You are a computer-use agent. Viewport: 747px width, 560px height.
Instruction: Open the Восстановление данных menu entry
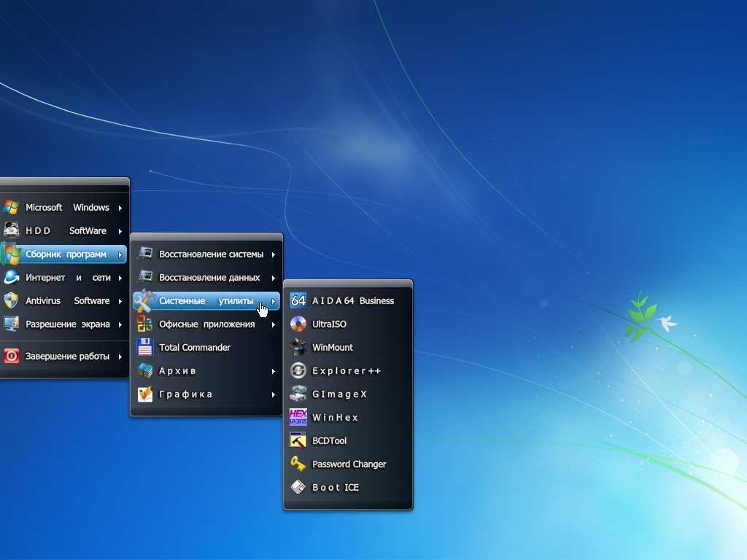coord(206,278)
